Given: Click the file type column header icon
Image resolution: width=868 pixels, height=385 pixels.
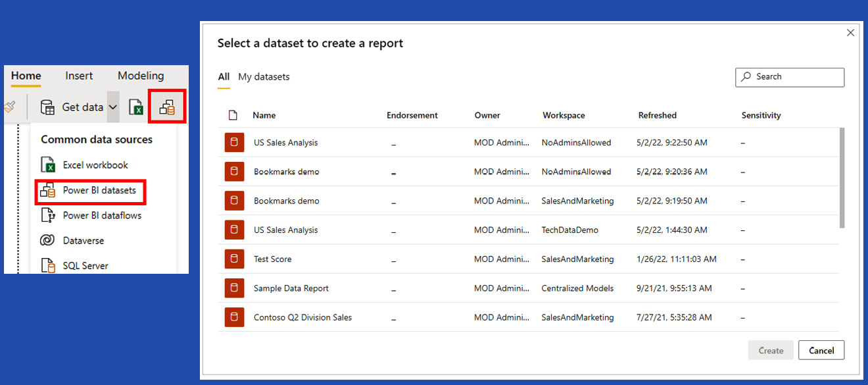Looking at the screenshot, I should [233, 115].
